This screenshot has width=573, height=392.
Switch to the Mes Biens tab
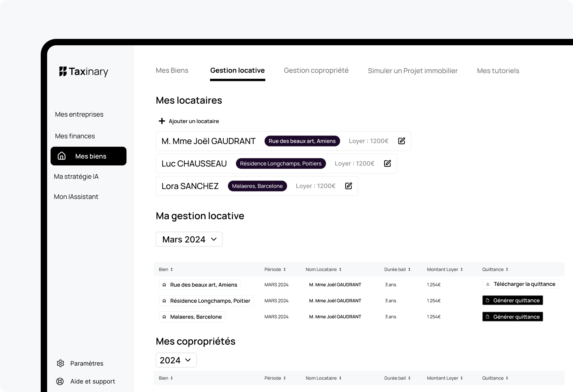(x=172, y=70)
